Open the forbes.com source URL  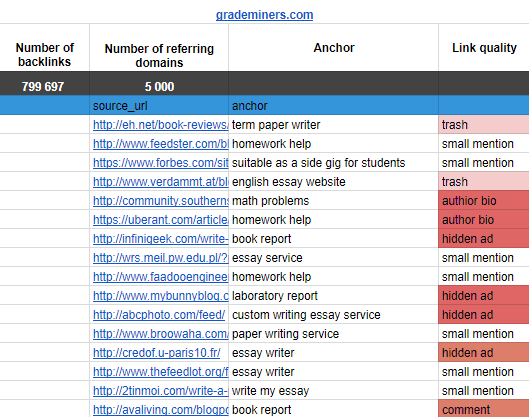click(161, 163)
